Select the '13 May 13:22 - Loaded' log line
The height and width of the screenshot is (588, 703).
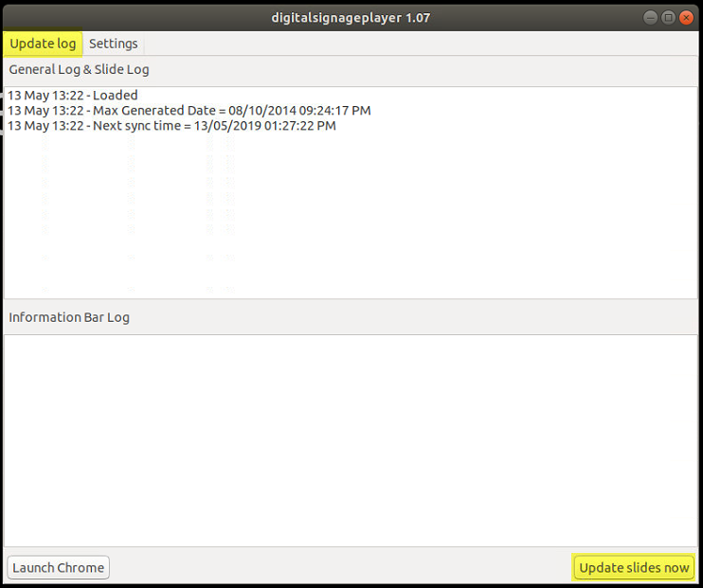tap(73, 95)
